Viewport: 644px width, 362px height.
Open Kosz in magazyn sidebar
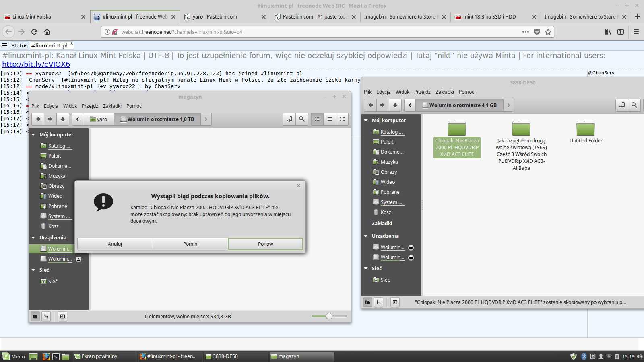click(53, 226)
